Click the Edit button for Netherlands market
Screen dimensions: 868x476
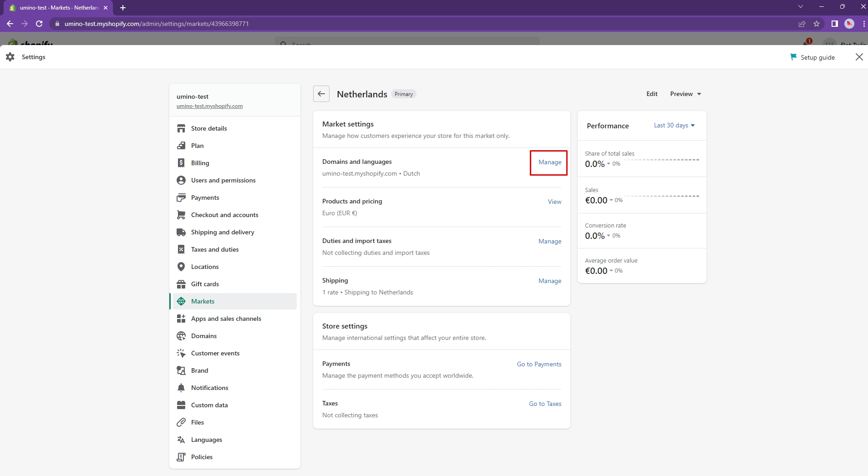pos(652,94)
